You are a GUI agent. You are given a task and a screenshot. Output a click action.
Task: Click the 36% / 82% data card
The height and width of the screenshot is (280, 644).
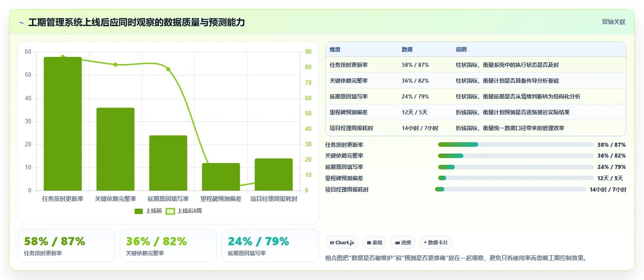tap(168, 246)
